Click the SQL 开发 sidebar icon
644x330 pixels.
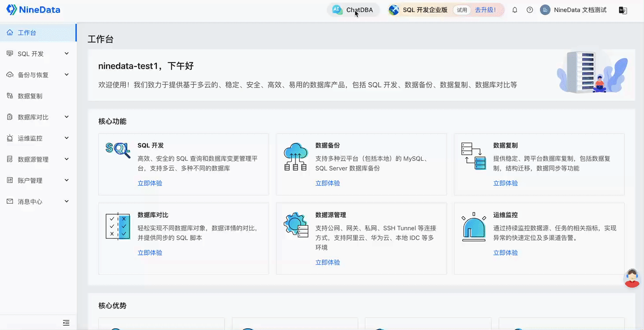[x=10, y=54]
